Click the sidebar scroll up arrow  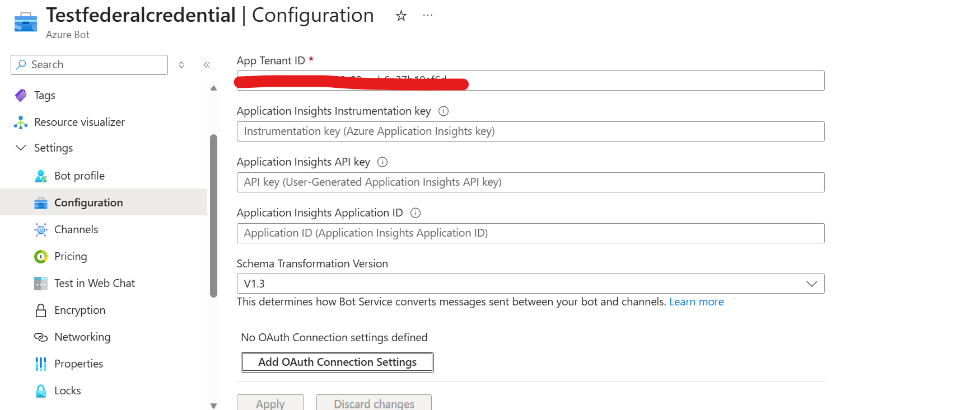coord(213,88)
